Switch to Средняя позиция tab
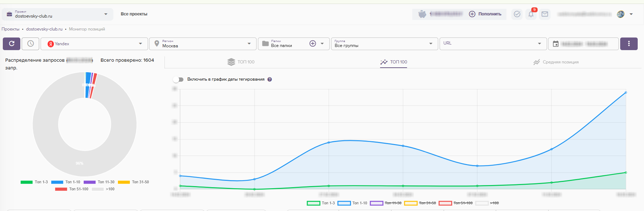Screen dimensions: 644x211 [x=556, y=62]
